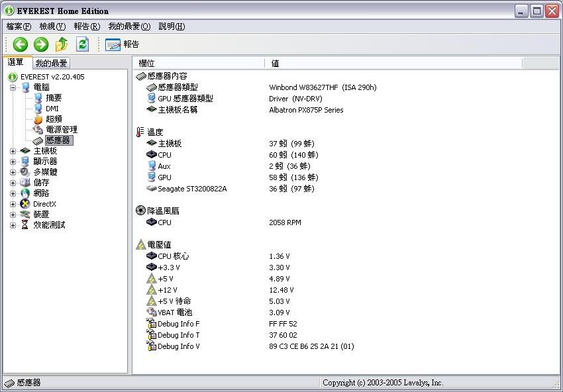Select the 感應器 sensor chip icon in tree
The height and width of the screenshot is (392, 563).
pos(38,140)
